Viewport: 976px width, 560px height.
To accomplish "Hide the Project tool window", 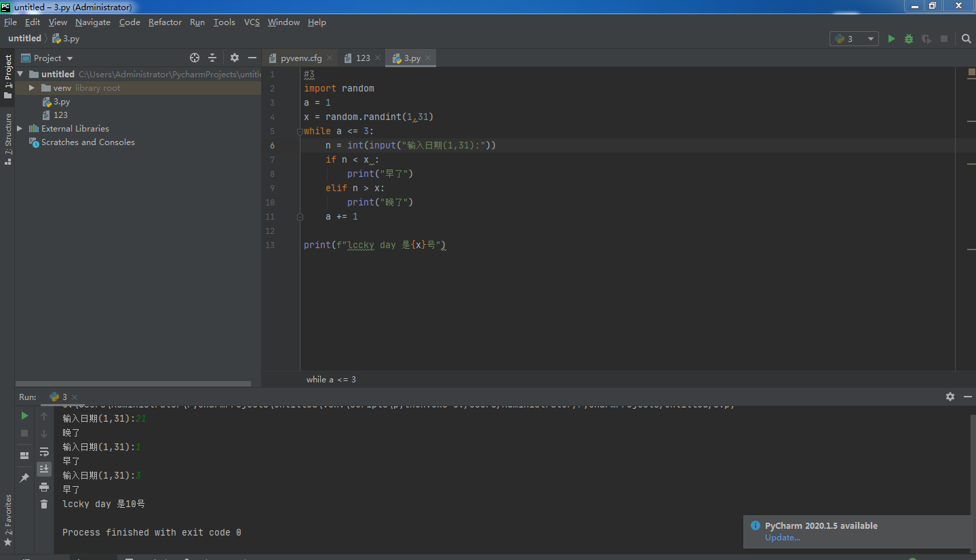I will coord(252,58).
